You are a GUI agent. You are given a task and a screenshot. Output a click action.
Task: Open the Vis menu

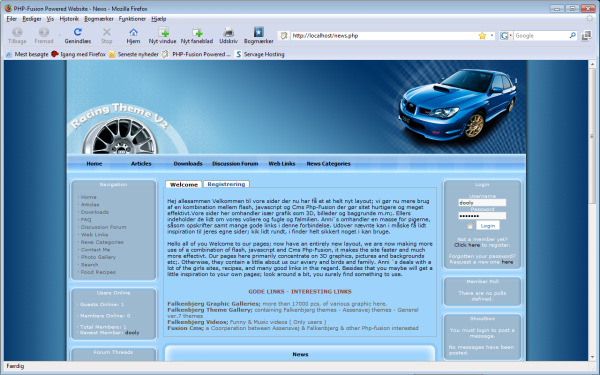(50, 19)
